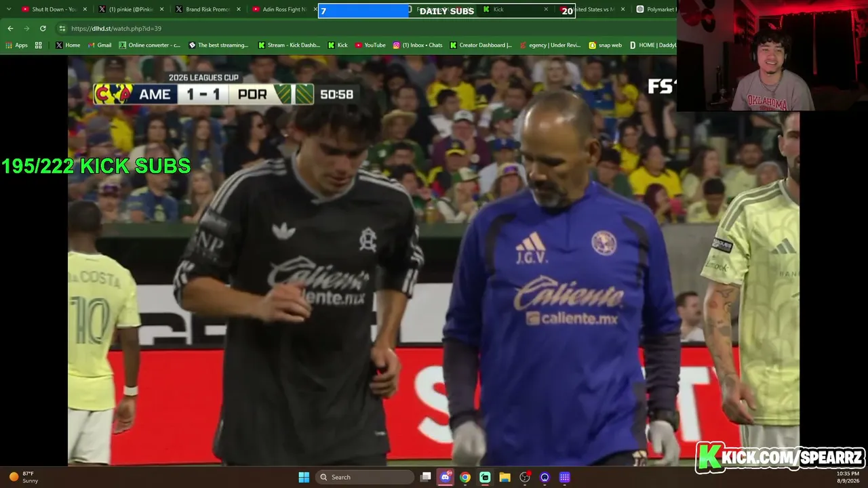868x488 pixels.
Task: Switch to the Adin Ross Fight tab
Action: [x=284, y=9]
